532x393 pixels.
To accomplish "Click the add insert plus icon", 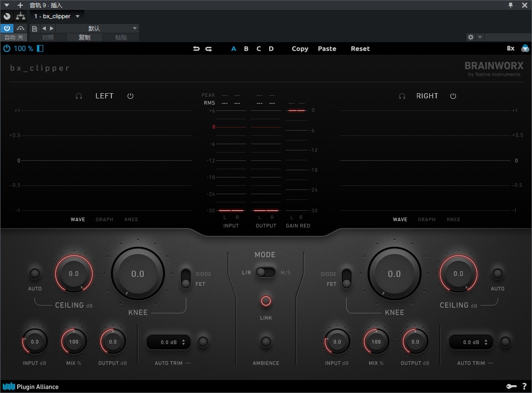I will coord(20,5).
